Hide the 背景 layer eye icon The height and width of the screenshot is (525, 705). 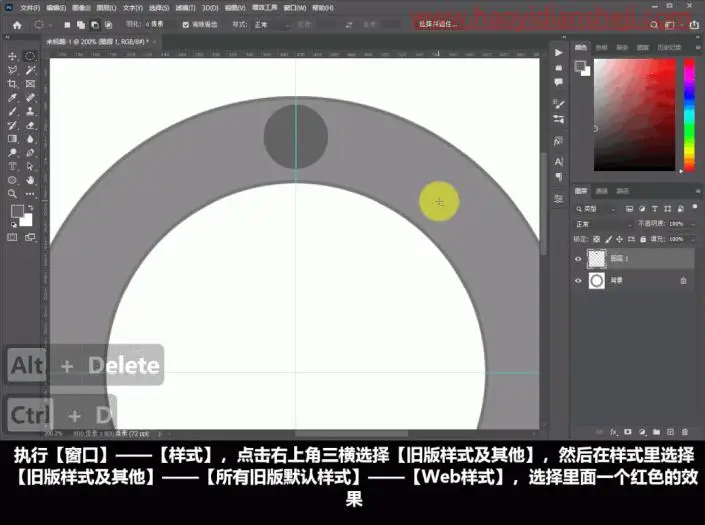tap(578, 280)
